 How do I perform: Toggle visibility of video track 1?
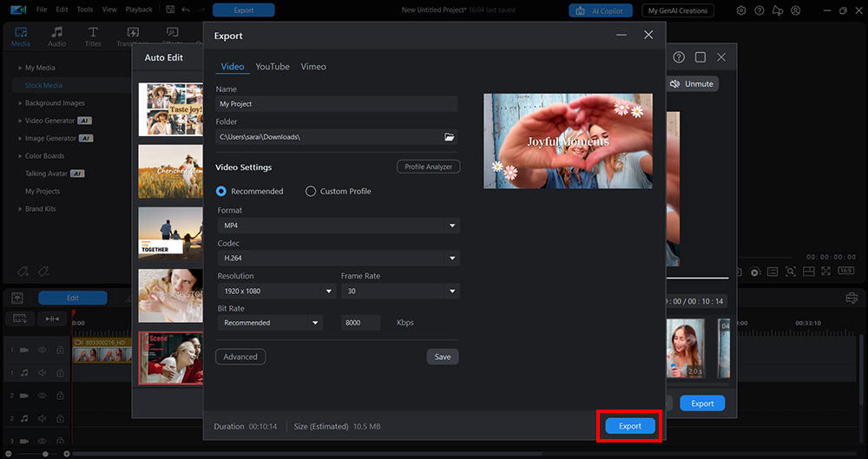[42, 350]
